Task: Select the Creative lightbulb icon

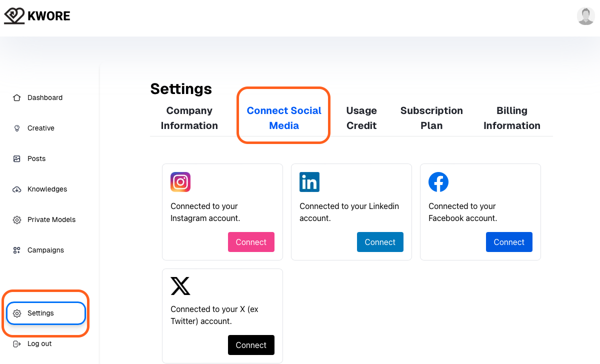Action: (17, 128)
